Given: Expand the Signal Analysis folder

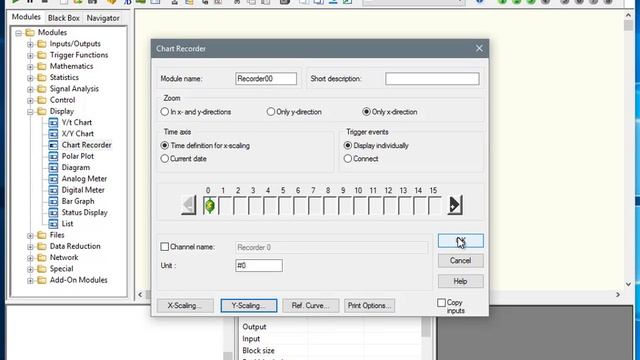Looking at the screenshot, I should 30,89.
